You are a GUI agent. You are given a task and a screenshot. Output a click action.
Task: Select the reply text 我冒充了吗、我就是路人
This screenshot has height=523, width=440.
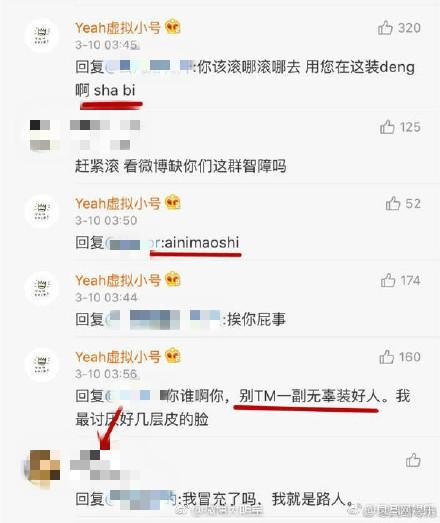pyautogui.click(x=268, y=499)
